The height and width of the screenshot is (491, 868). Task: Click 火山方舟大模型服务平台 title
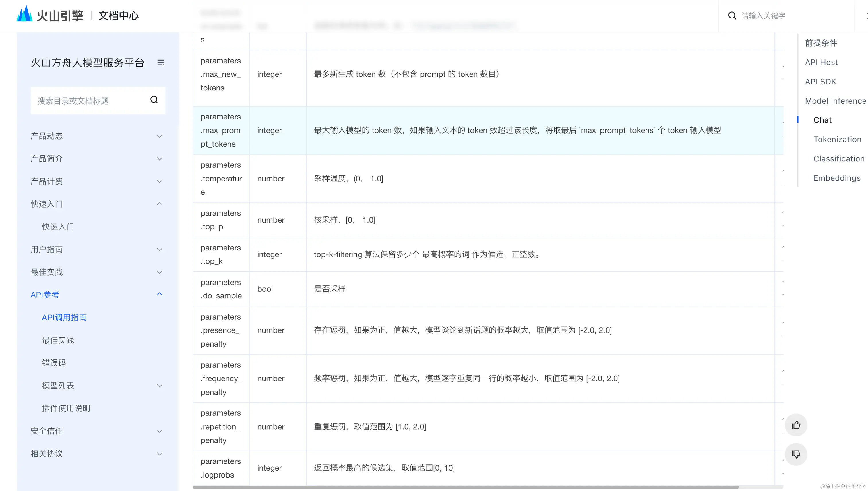88,63
